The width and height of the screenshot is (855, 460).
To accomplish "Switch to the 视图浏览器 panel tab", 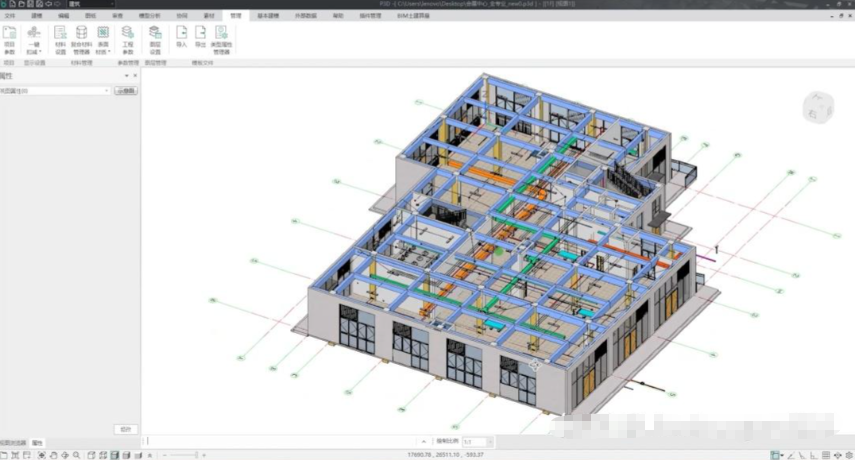I will coord(13,442).
